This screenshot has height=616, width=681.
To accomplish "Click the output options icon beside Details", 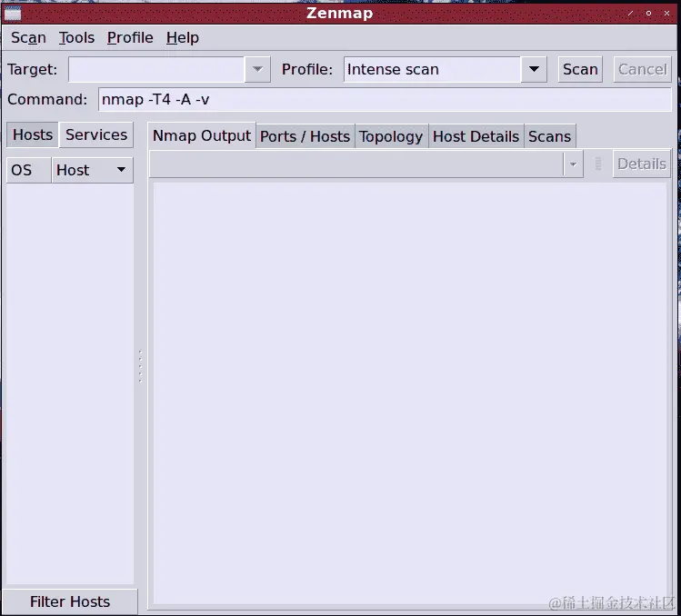I will [598, 164].
